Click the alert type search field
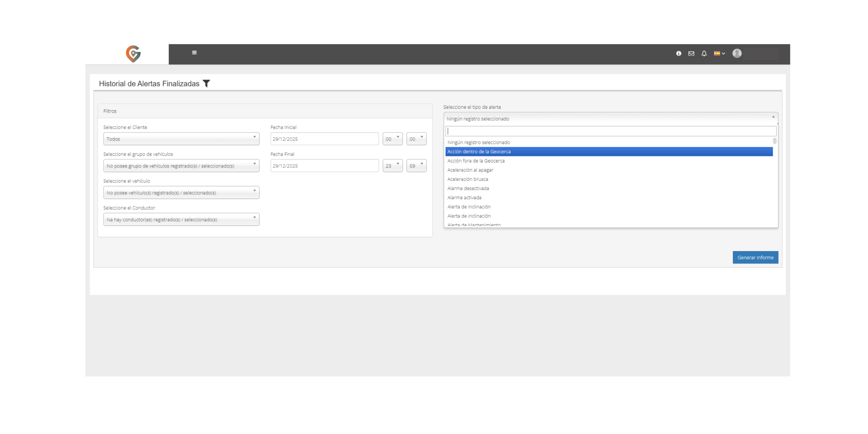 (610, 131)
